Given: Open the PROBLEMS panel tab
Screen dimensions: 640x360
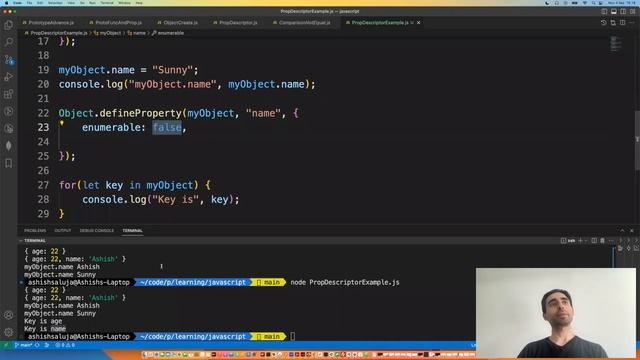Looking at the screenshot, I should tap(35, 231).
